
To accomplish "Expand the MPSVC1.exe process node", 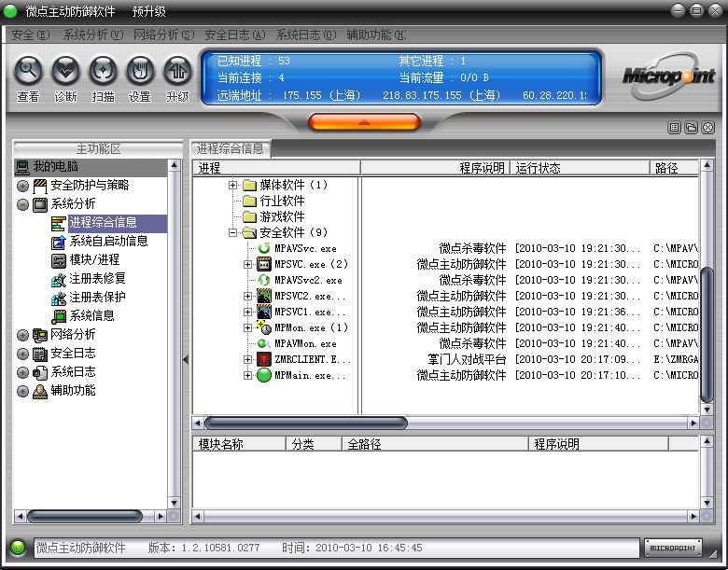I will click(248, 312).
